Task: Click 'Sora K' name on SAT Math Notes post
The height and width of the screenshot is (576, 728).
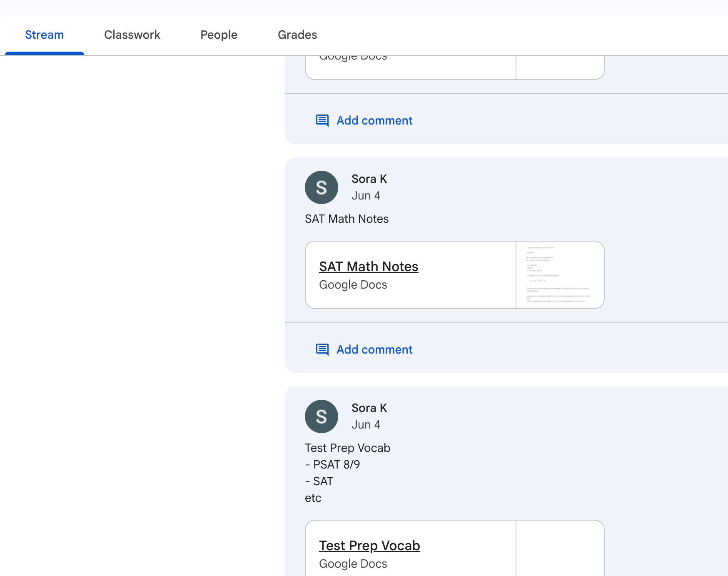Action: 369,179
